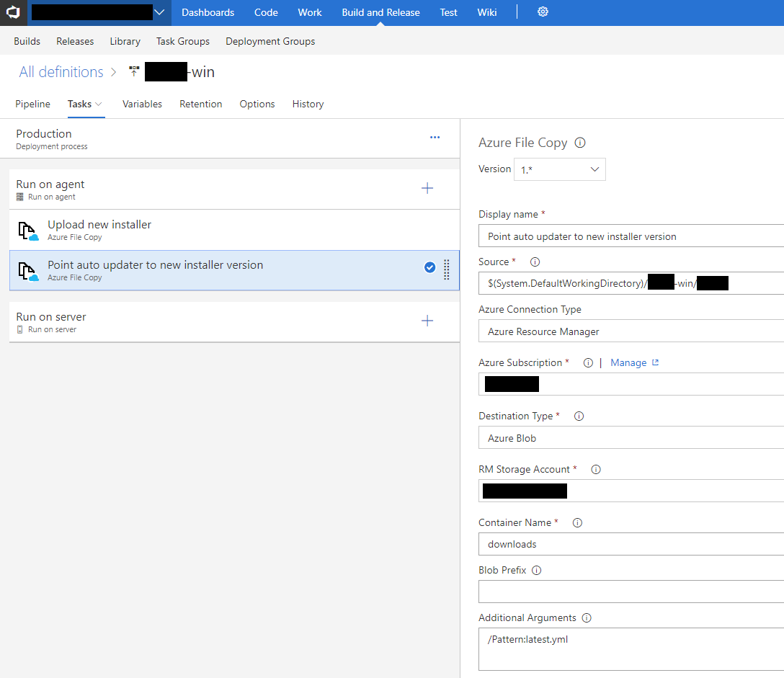The height and width of the screenshot is (678, 784).
Task: Click the Manage subscription link
Action: (628, 363)
